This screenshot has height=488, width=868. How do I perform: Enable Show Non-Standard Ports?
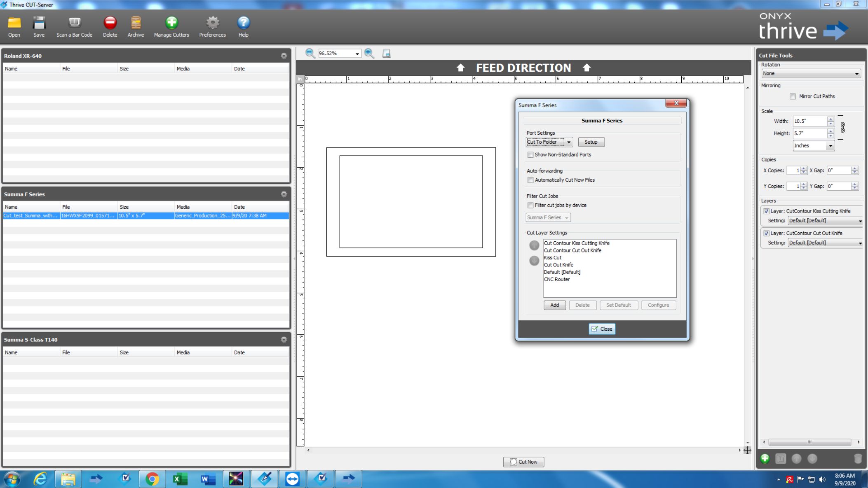(530, 155)
